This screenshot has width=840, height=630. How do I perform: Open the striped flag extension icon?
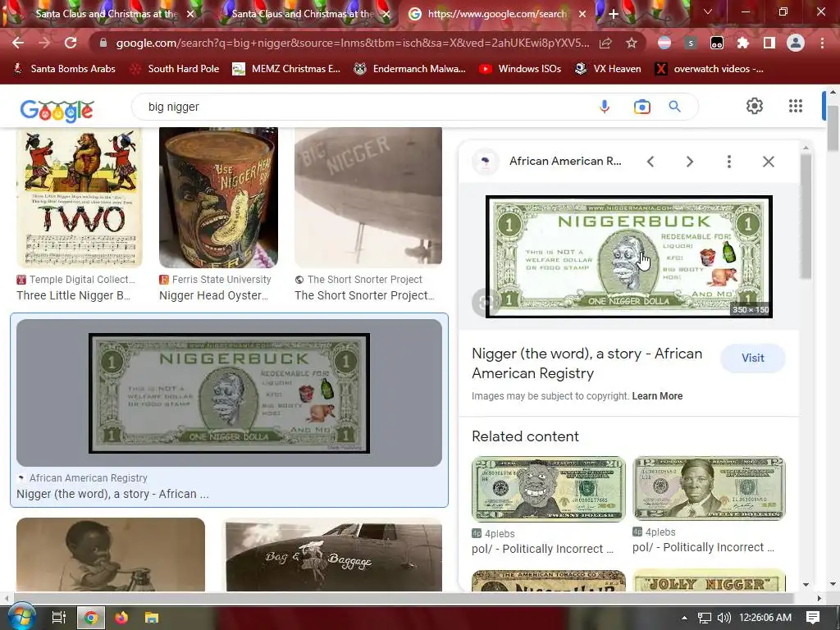point(664,43)
